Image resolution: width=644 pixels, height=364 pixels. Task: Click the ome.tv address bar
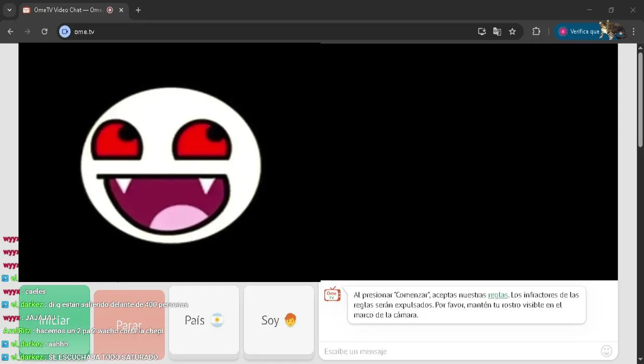click(x=268, y=31)
